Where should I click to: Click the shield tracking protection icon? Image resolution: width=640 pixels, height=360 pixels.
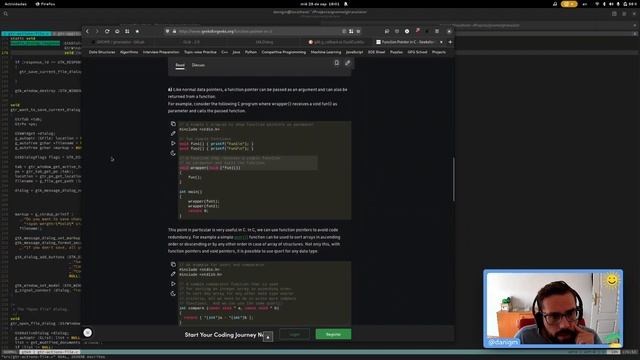[x=167, y=31]
